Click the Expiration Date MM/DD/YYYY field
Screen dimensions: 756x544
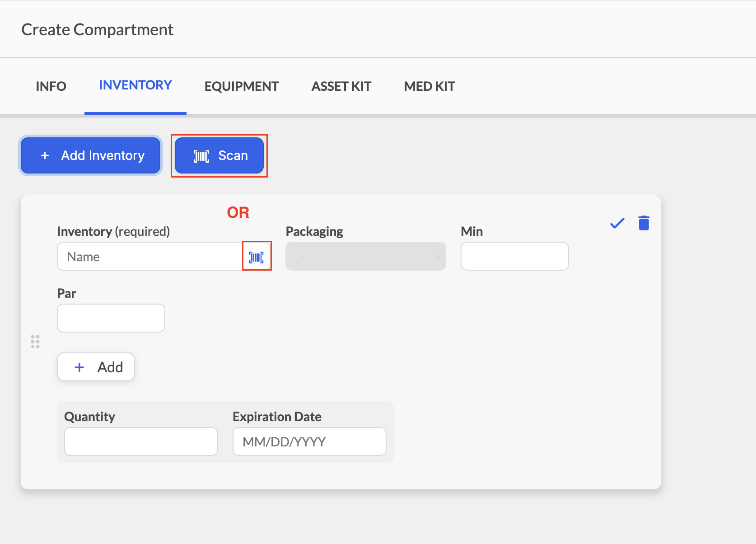coord(309,441)
